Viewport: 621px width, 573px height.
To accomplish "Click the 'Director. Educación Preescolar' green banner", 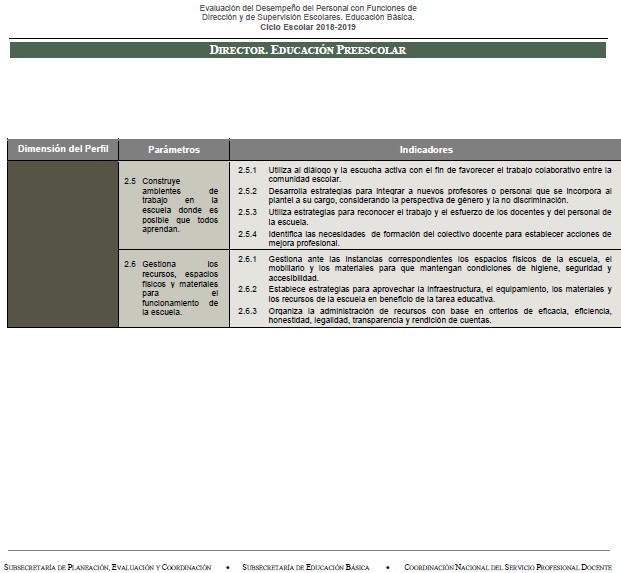I will coord(308,50).
